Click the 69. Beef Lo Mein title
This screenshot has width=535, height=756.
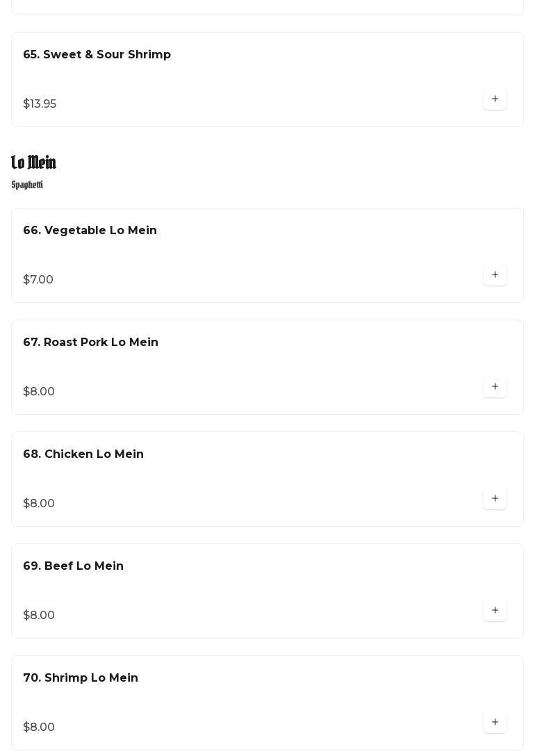click(x=73, y=566)
